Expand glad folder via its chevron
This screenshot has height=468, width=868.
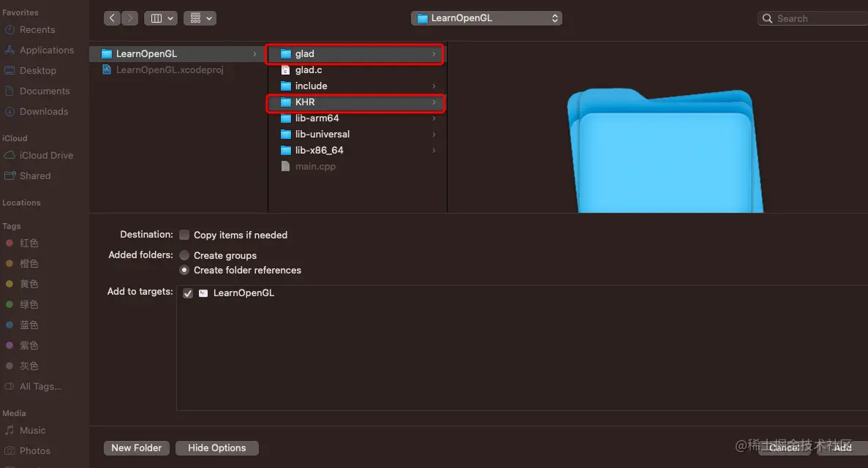[x=434, y=53]
